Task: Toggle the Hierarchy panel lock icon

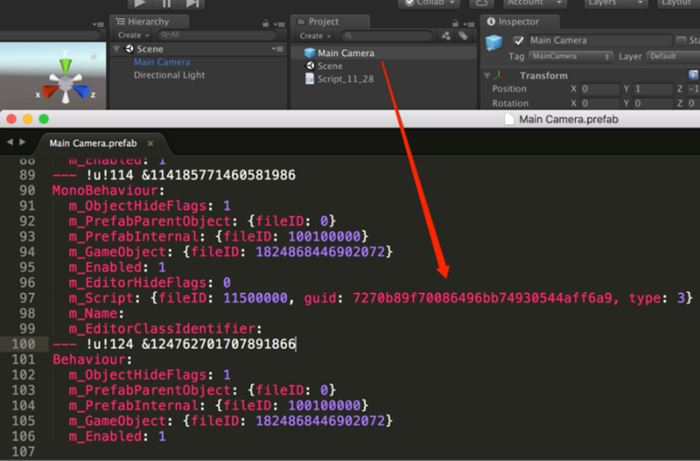Action: point(262,22)
